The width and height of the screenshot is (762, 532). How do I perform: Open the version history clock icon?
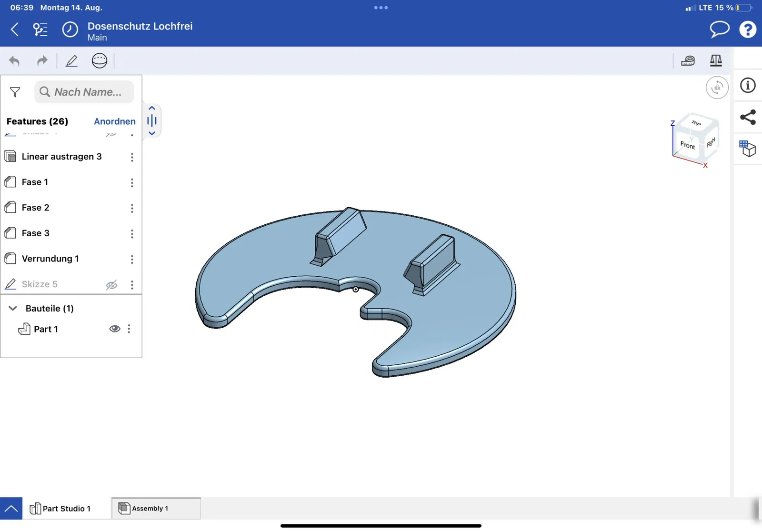click(x=70, y=30)
